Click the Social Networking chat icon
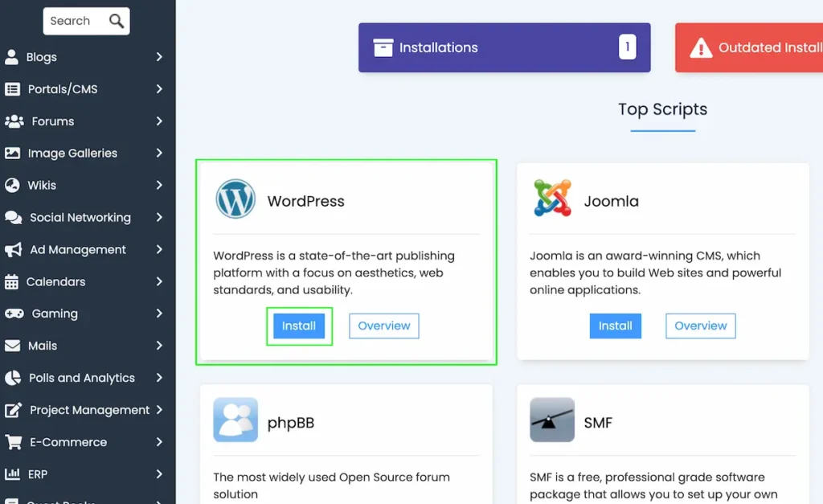The width and height of the screenshot is (823, 504). [x=13, y=217]
